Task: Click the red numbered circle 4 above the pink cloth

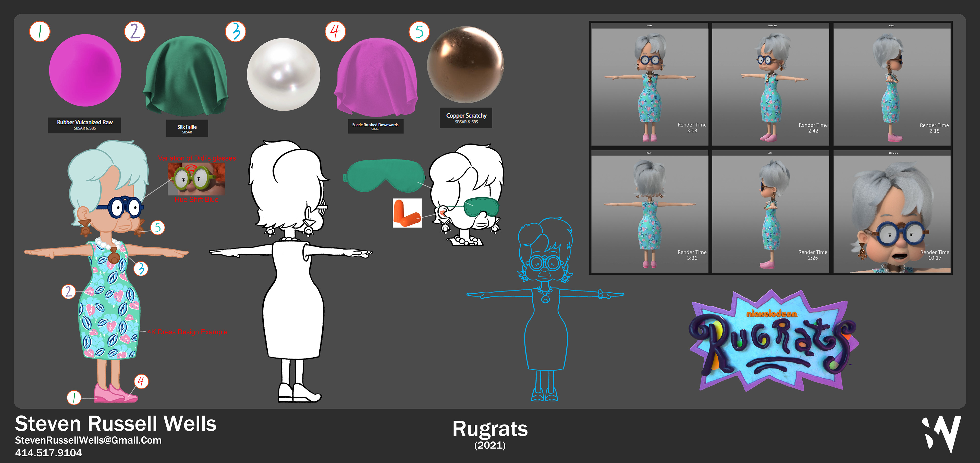Action: 335,31
